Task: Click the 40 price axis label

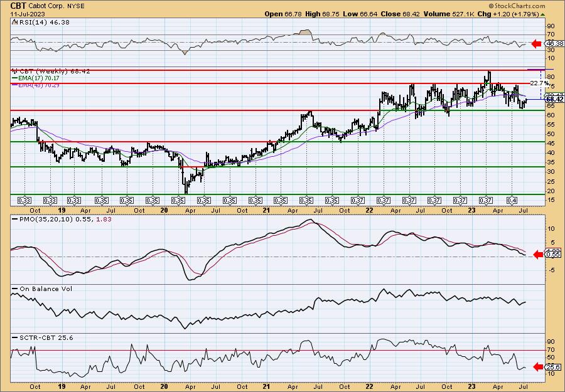Action: click(x=551, y=152)
